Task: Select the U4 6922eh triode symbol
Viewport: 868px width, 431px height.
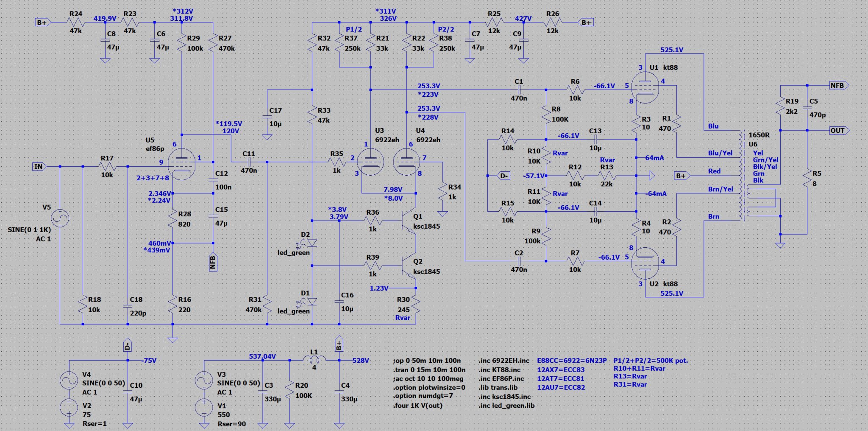Action: tap(406, 162)
